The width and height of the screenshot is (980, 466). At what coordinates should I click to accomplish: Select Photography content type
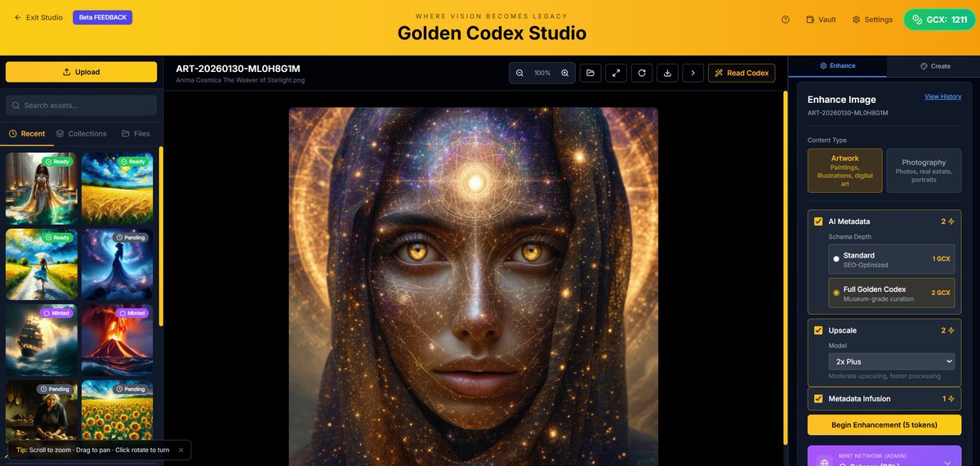point(924,170)
